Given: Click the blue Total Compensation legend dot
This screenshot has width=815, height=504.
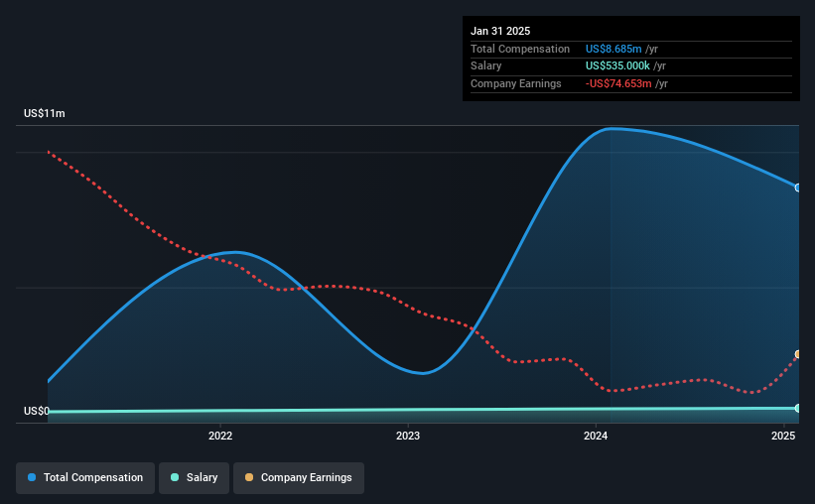Looking at the screenshot, I should coord(32,477).
